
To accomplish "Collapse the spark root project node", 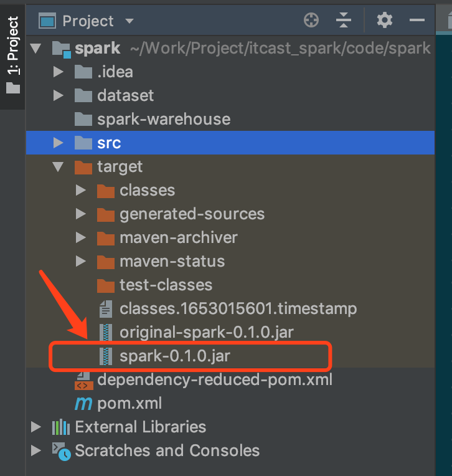I will click(35, 48).
